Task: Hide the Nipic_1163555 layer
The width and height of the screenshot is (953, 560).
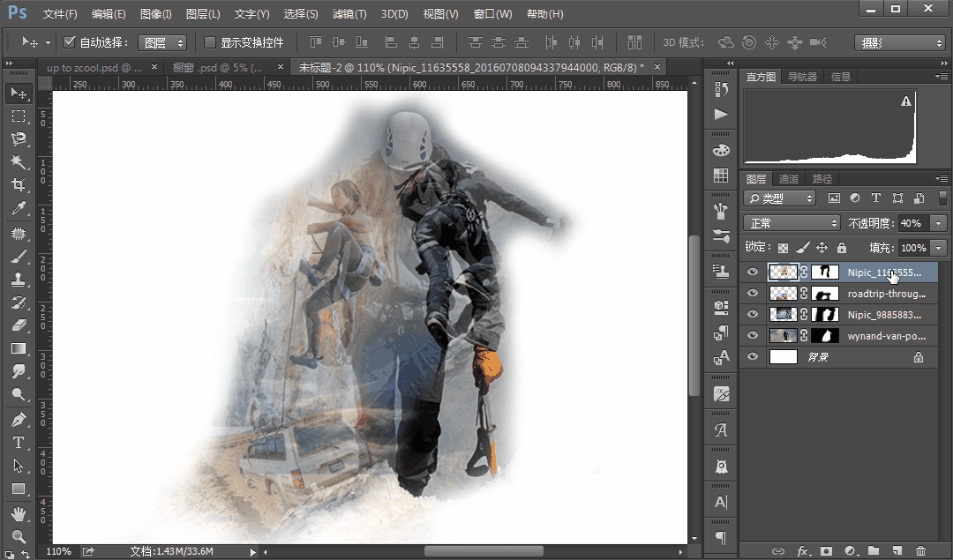Action: [x=753, y=273]
